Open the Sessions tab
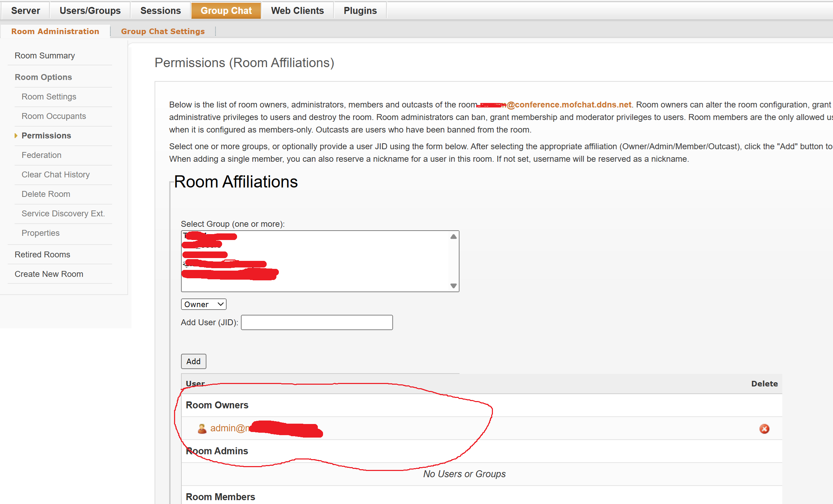 coord(160,10)
